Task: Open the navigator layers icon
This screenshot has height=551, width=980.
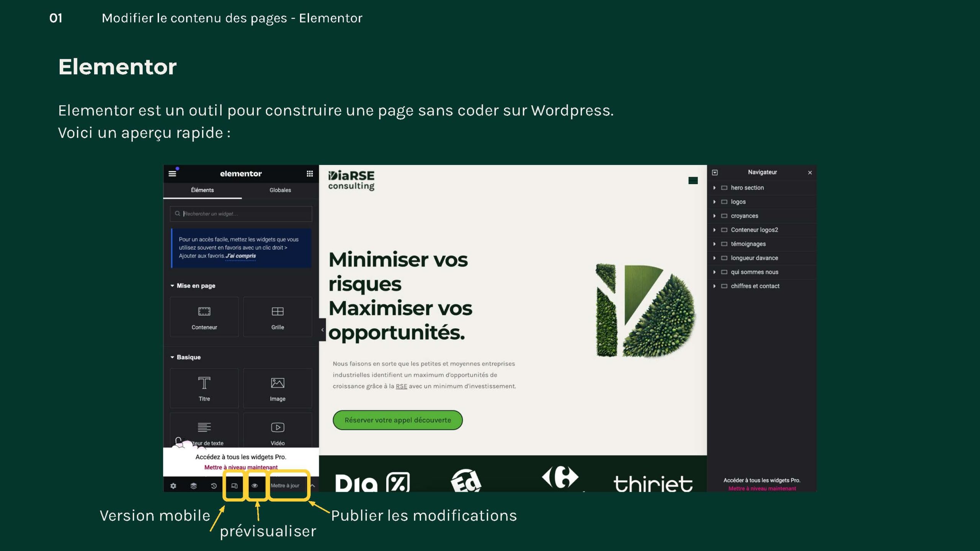Action: pyautogui.click(x=194, y=486)
